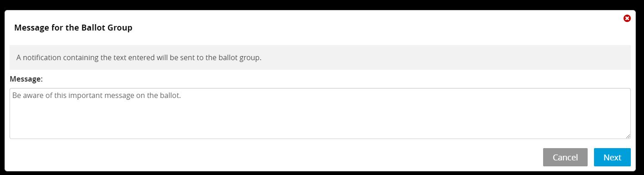This screenshot has height=175, width=644.
Task: Focus the Message text area
Action: point(320,113)
